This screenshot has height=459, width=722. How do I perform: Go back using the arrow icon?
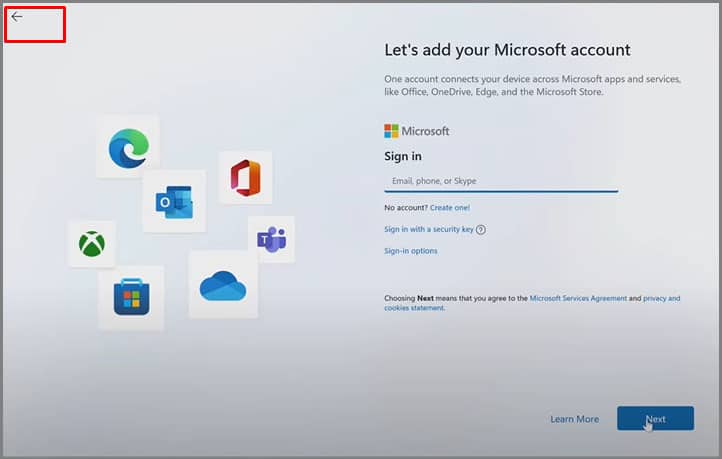coord(17,17)
